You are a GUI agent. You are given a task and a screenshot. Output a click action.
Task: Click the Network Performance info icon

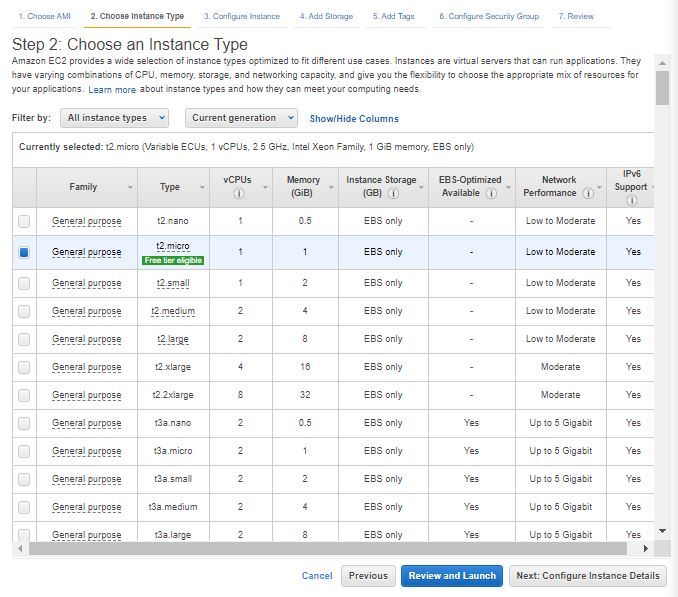[x=588, y=193]
